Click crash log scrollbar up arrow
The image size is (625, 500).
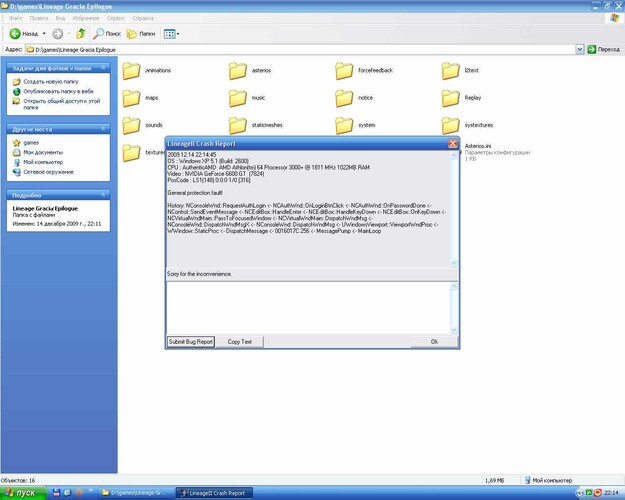tap(454, 156)
